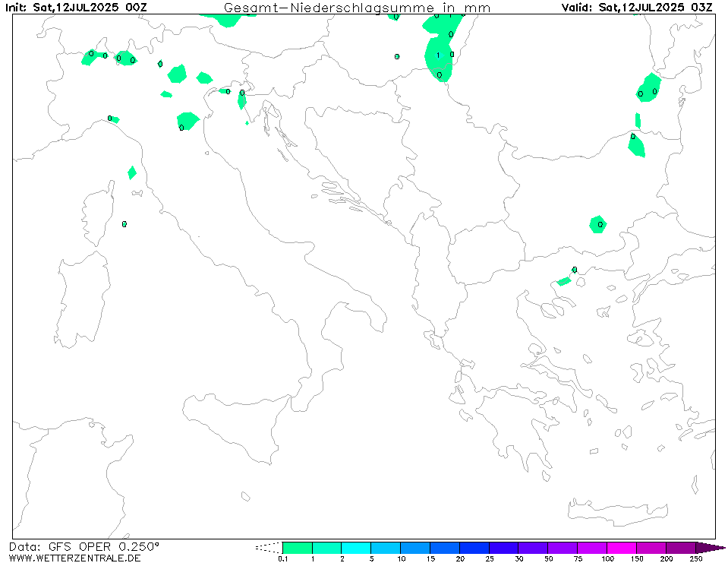The width and height of the screenshot is (728, 563).
Task: Click the dashed below-0.1 arrow of the legend
Action: [x=269, y=548]
